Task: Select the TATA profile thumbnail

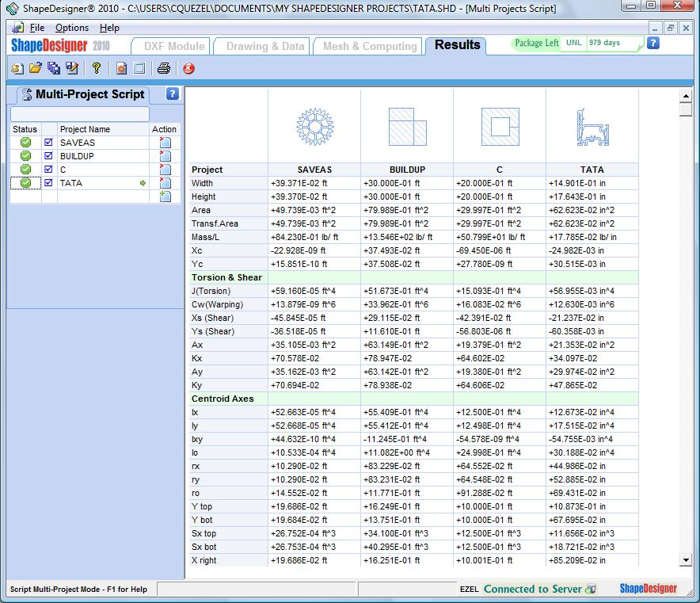Action: coord(593,128)
